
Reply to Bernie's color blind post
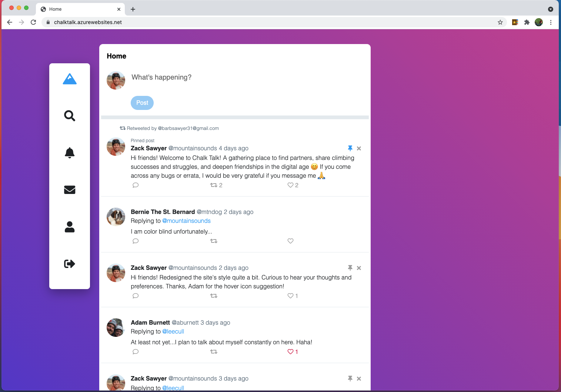click(136, 241)
